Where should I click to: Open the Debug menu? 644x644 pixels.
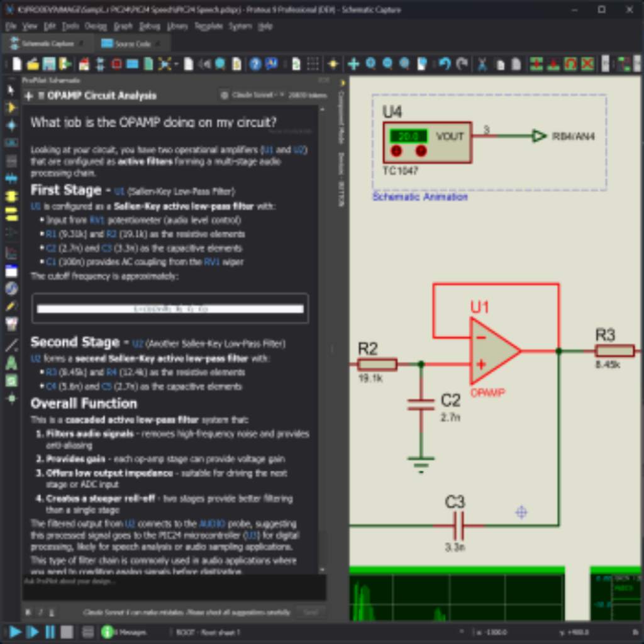149,26
